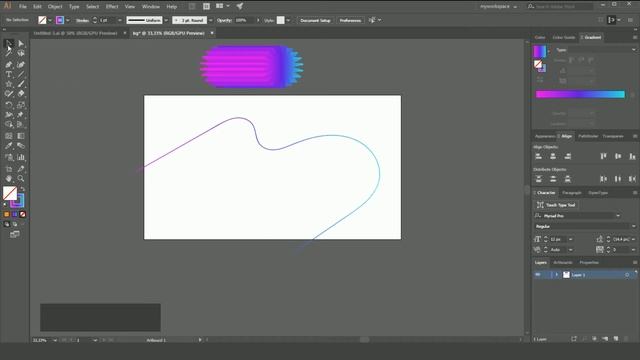Select the Lasso tool

21,53
